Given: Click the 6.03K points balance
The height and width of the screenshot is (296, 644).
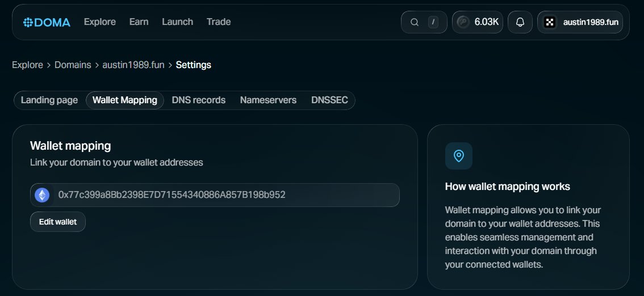Looking at the screenshot, I should click(477, 22).
